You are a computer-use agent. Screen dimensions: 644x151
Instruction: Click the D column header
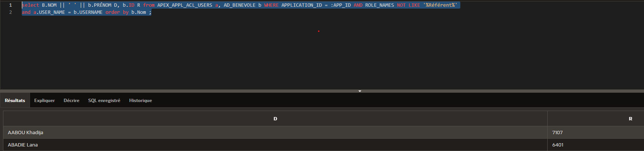[x=275, y=119]
